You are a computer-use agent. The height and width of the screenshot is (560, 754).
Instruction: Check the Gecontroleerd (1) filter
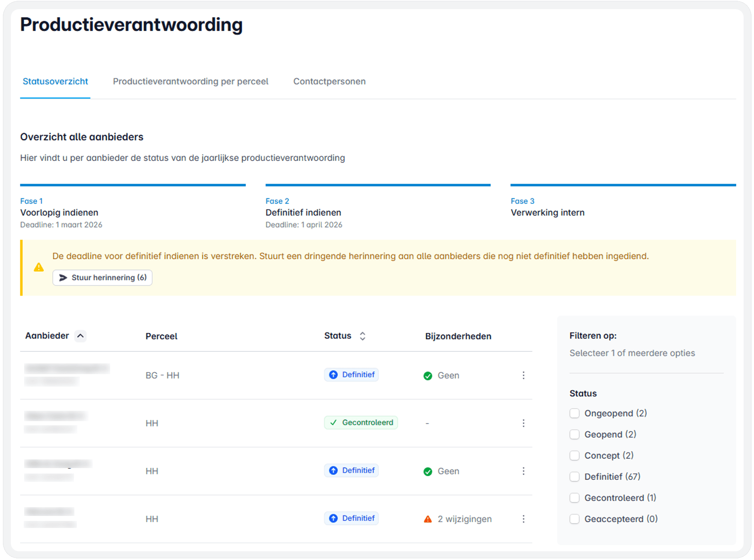[574, 498]
